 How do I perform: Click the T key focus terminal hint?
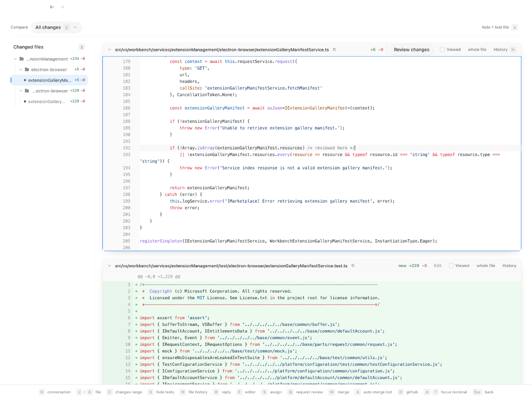pyautogui.click(x=435, y=392)
